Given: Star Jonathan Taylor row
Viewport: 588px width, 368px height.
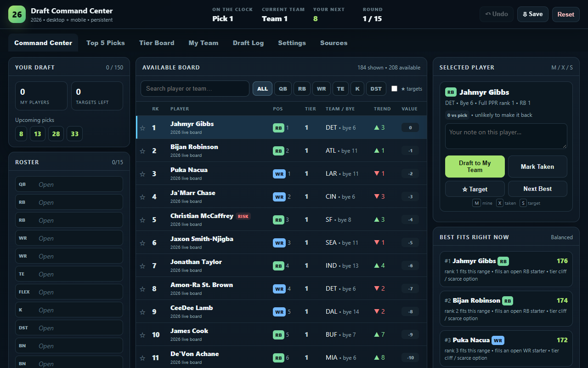Looking at the screenshot, I should (x=142, y=266).
